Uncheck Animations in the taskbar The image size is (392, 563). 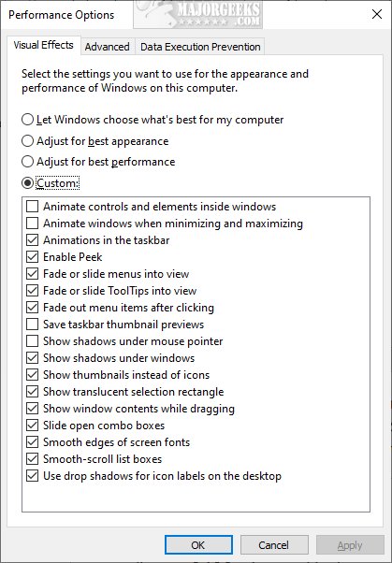tap(33, 240)
